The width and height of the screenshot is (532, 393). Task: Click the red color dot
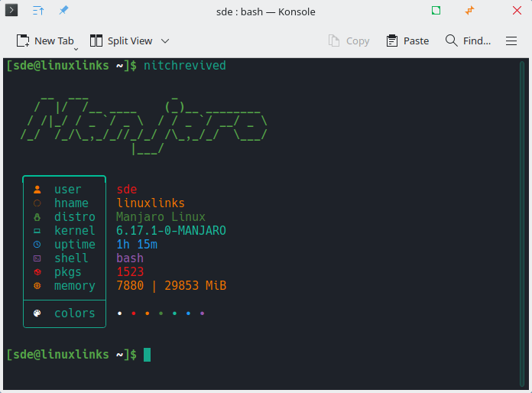pyautogui.click(x=134, y=313)
